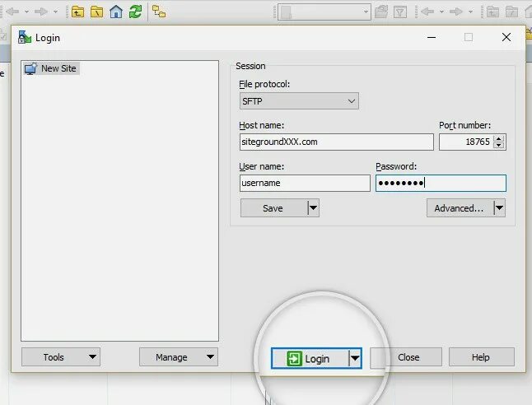Click the Save button

273,208
